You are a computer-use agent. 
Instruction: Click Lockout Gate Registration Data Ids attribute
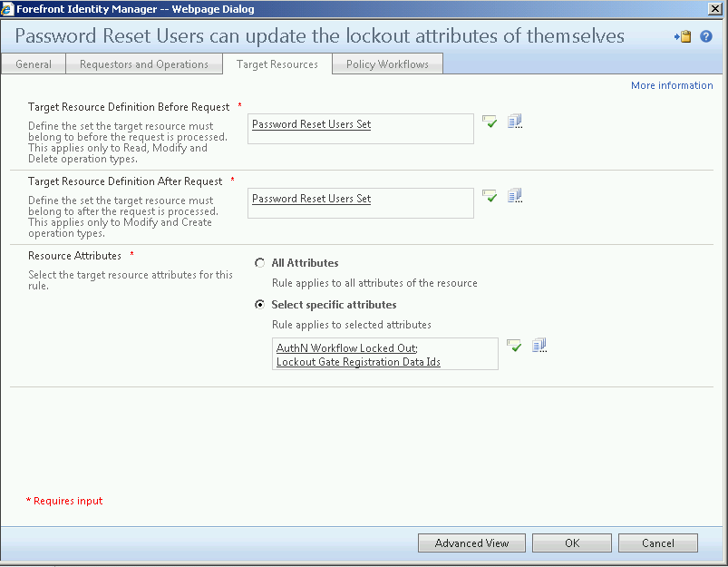[x=358, y=362]
